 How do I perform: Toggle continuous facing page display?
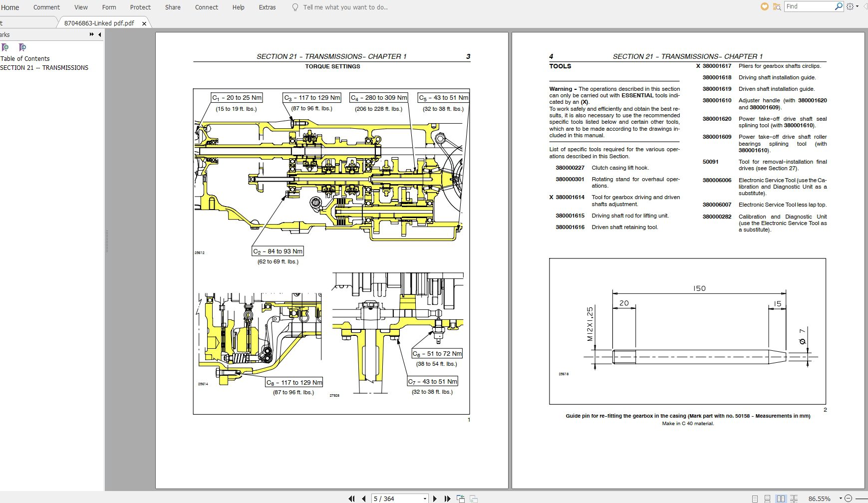pos(795,498)
